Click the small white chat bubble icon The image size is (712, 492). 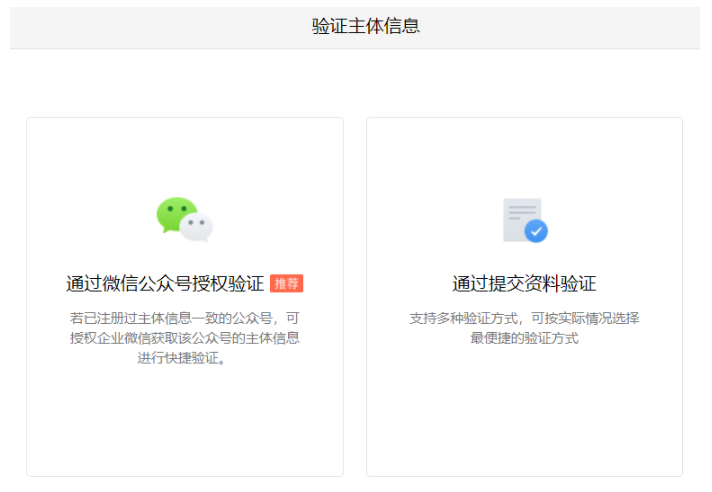pyautogui.click(x=198, y=228)
